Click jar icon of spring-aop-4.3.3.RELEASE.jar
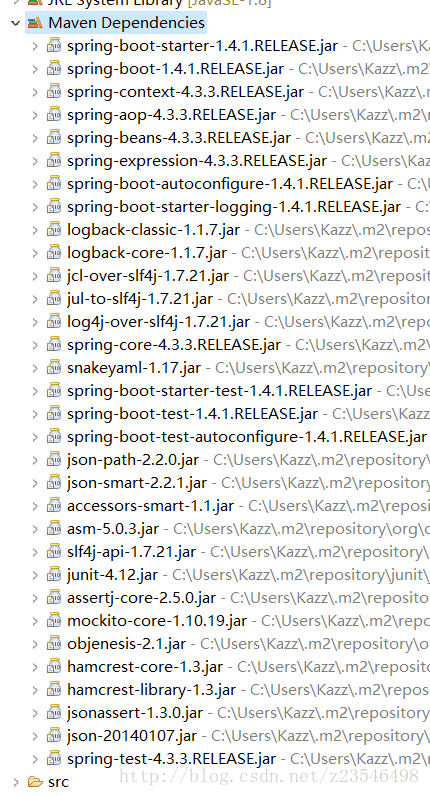430x796 pixels. [54, 115]
